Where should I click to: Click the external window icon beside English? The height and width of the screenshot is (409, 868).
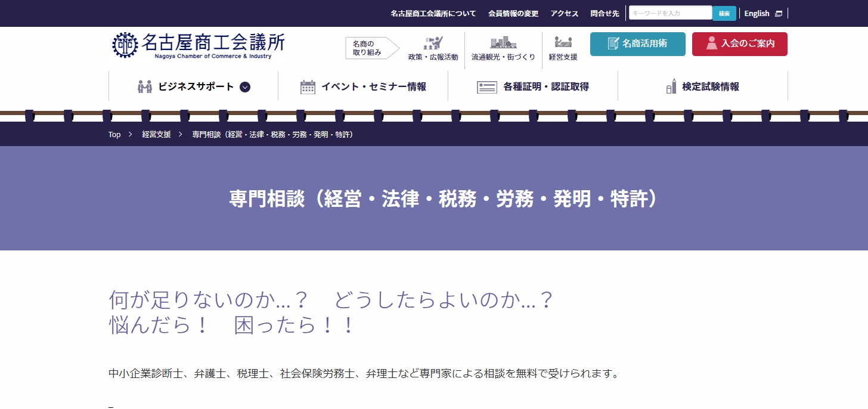779,13
